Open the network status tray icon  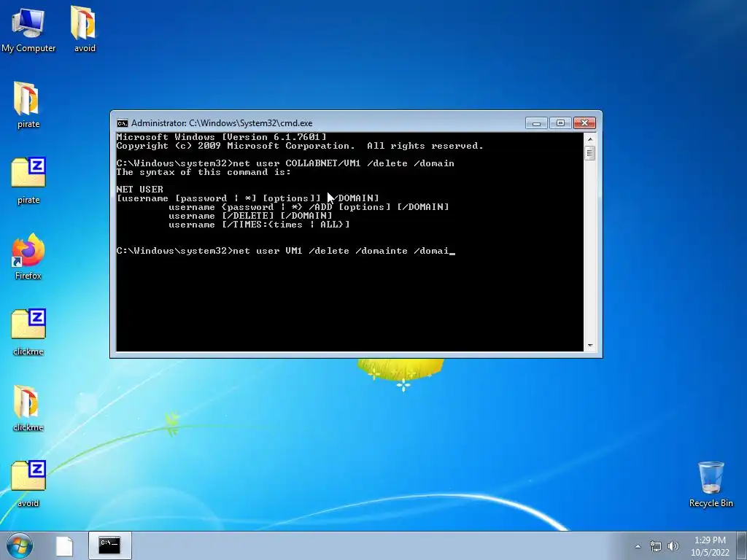(656, 546)
